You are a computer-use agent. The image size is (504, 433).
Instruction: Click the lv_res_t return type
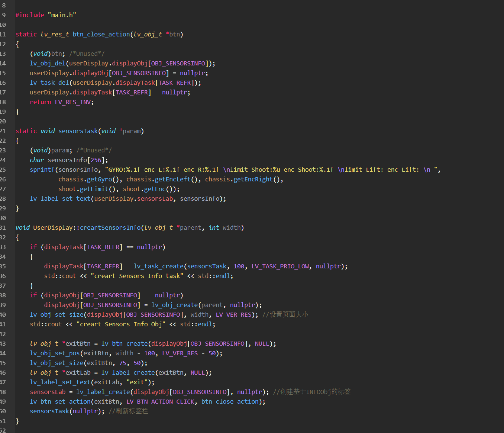55,34
